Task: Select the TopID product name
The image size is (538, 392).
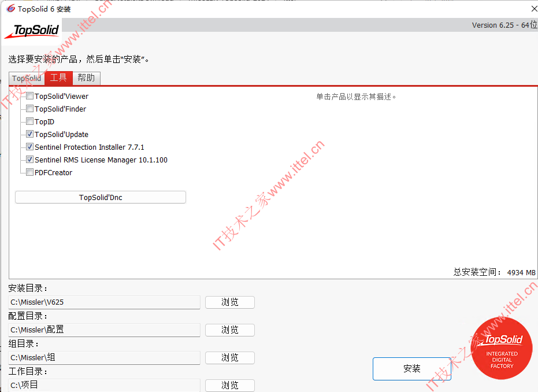Action: point(44,122)
